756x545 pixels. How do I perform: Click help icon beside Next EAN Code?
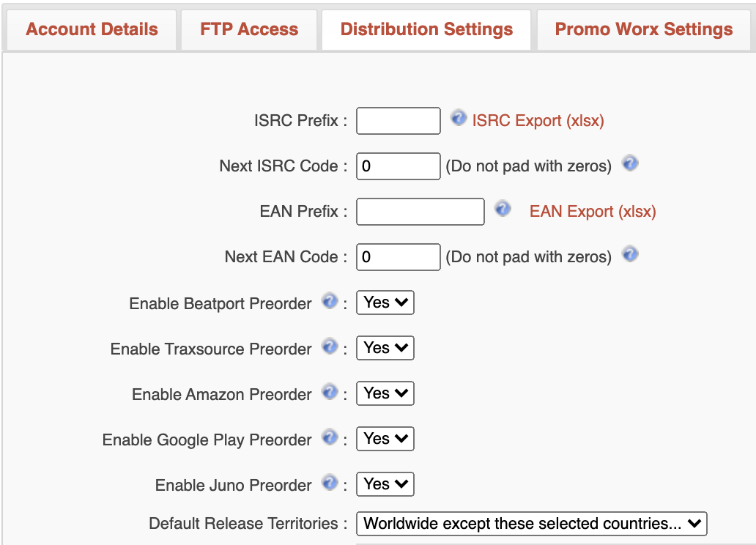(x=630, y=254)
